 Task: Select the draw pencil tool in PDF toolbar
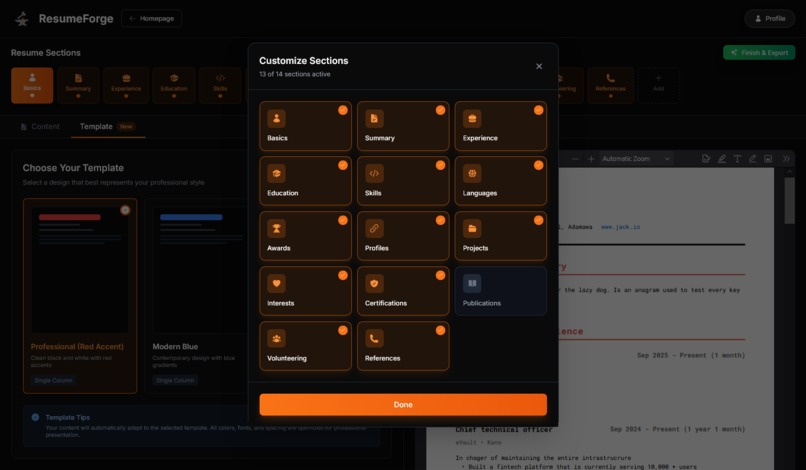coord(753,159)
